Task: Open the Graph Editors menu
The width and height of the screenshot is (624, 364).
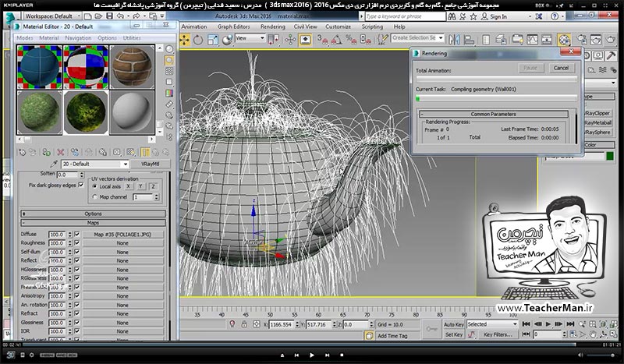Action: (233, 27)
